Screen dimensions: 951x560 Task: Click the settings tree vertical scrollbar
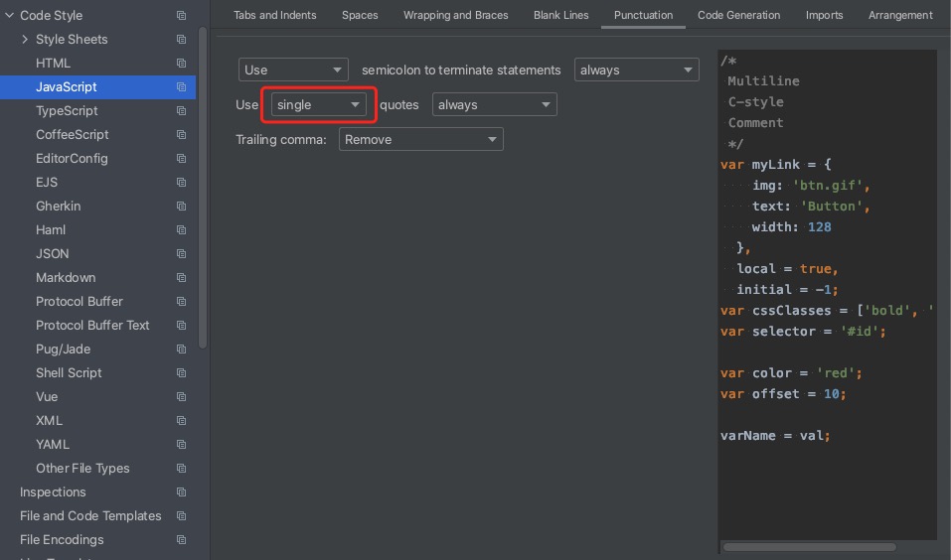(203, 188)
